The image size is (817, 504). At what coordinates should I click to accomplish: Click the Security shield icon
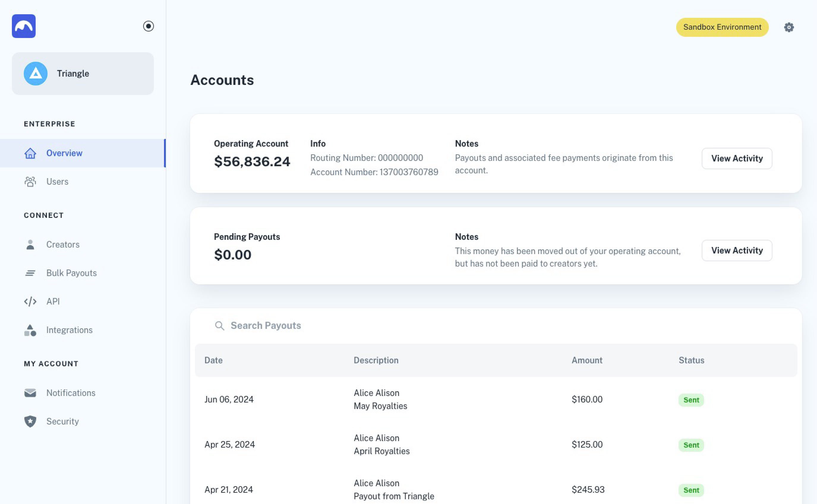pos(30,421)
